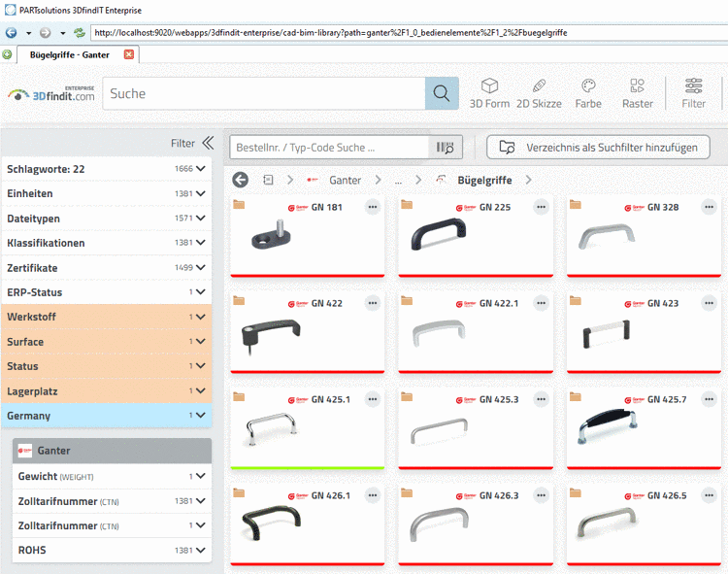Open options menu for GN 426.1
The height and width of the screenshot is (574, 728).
373,495
